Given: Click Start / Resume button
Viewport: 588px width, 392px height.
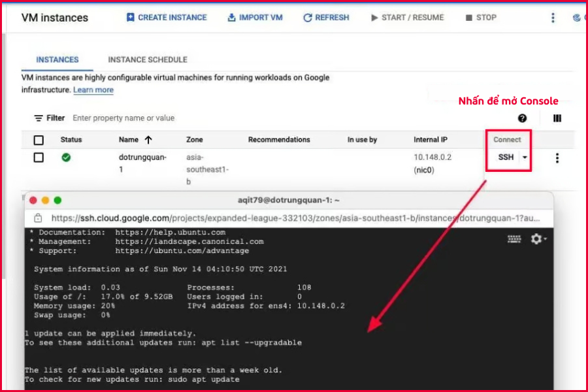Looking at the screenshot, I should tap(407, 18).
